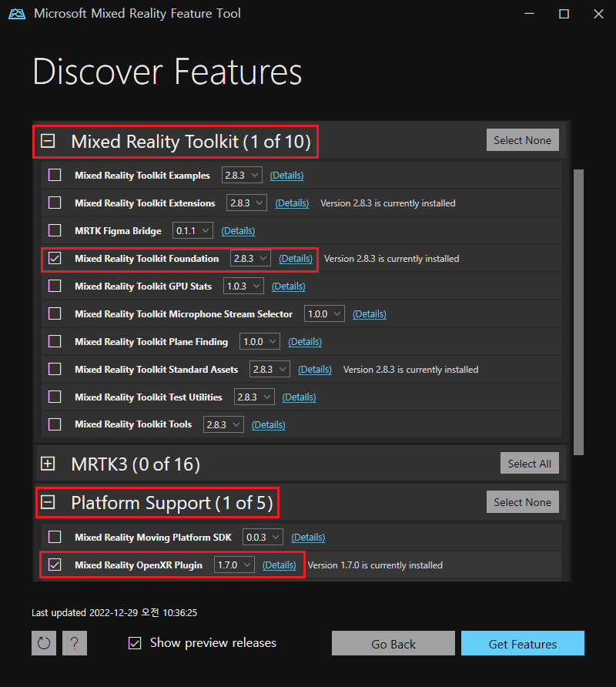Screen dimensions: 616x687
Task: Open Details link for Standard Assets
Action: 315,370
